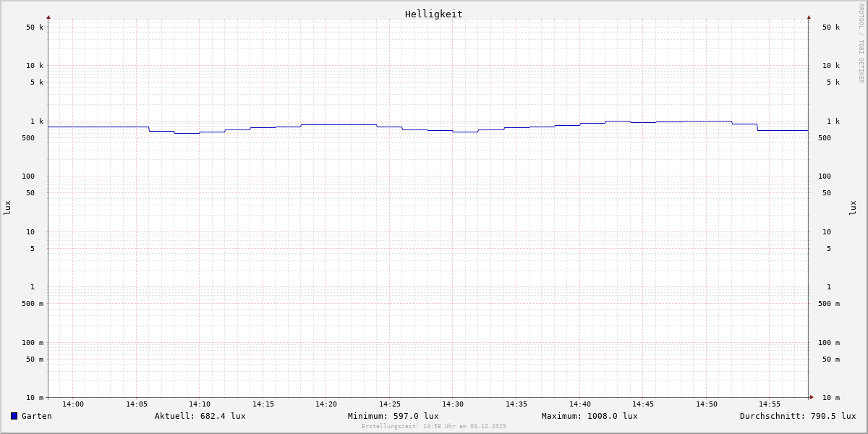
Task: Click the red arrow ending the time axis
Action: 812,397
